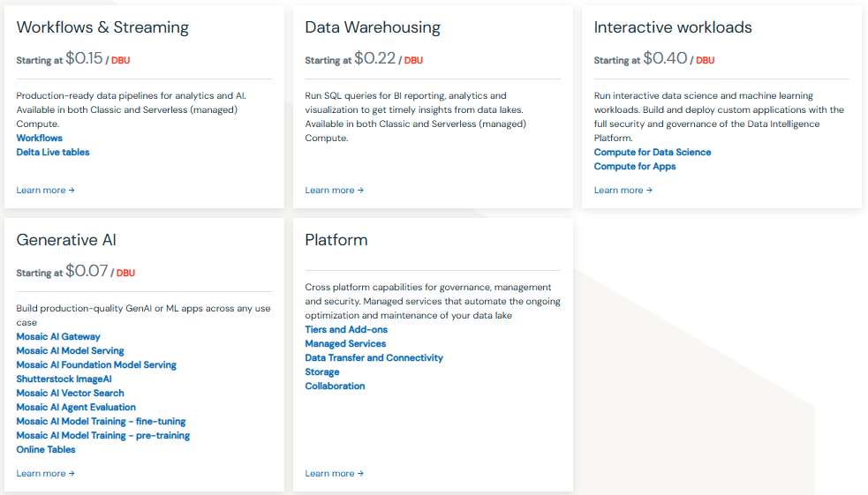The image size is (868, 495).
Task: Click DBU label in Workflows & Streaming card
Action: coord(121,60)
